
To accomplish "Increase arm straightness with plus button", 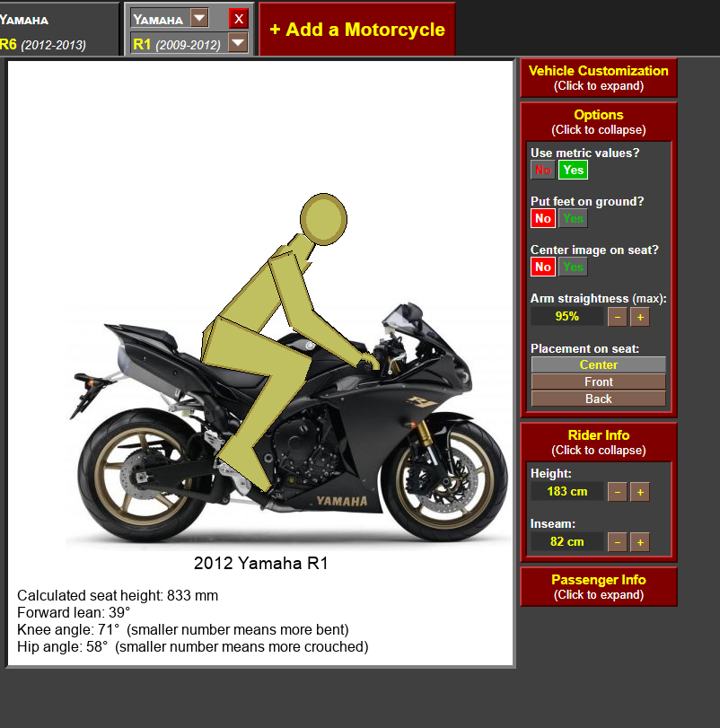I will [x=640, y=317].
